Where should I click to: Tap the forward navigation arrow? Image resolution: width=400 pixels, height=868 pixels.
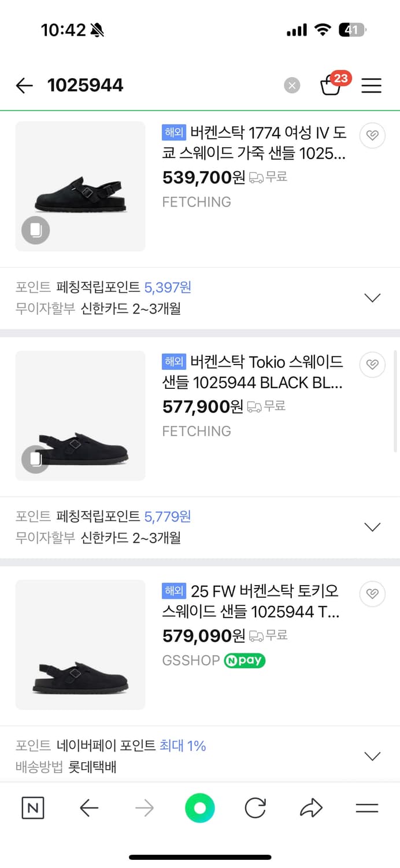[x=143, y=808]
